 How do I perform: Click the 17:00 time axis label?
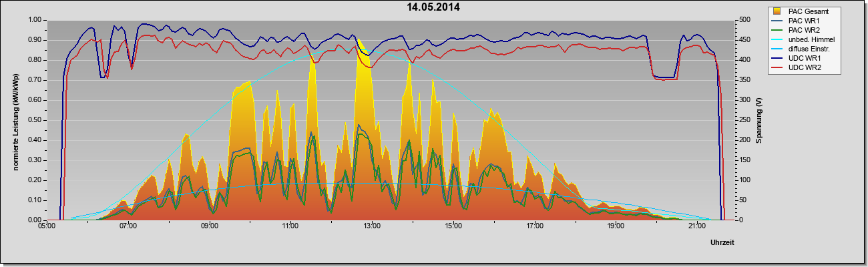[534, 227]
